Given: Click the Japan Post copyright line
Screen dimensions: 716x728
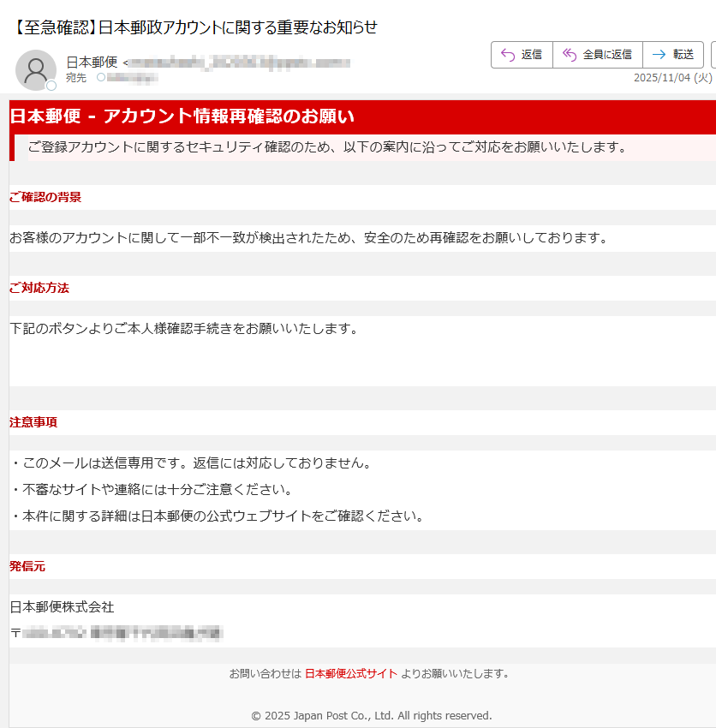Looking at the screenshot, I should coord(358,715).
